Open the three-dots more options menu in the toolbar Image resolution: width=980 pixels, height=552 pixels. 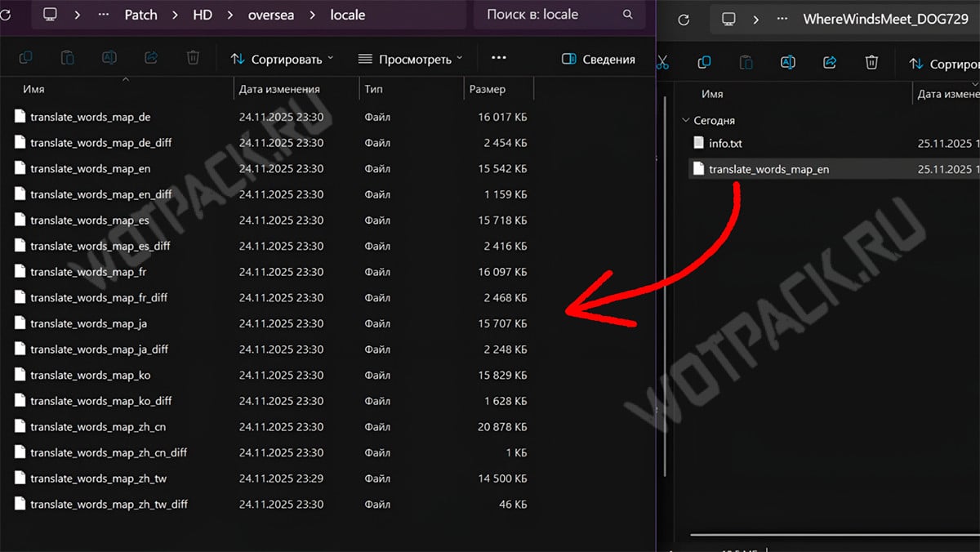[499, 58]
